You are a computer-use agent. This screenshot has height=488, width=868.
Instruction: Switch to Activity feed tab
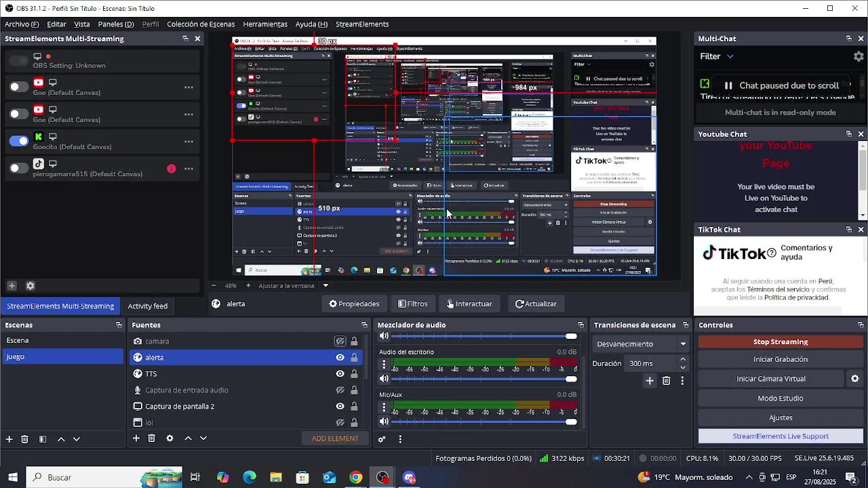147,306
